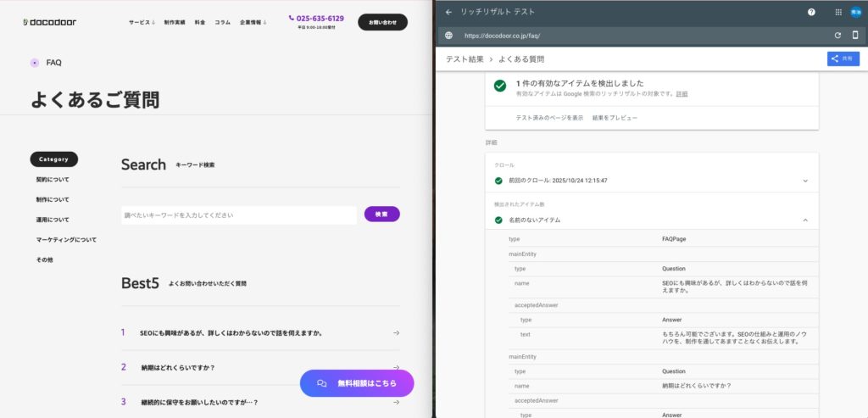Click the docodoor logo

click(x=50, y=22)
